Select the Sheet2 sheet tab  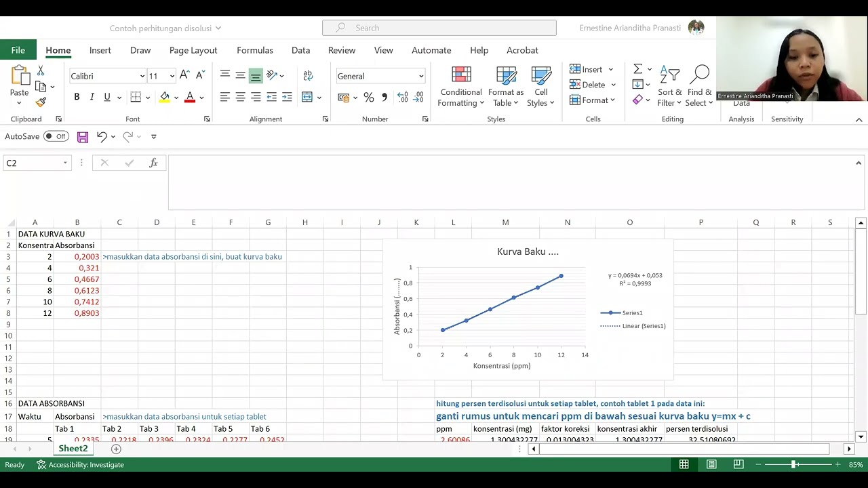[73, 449]
